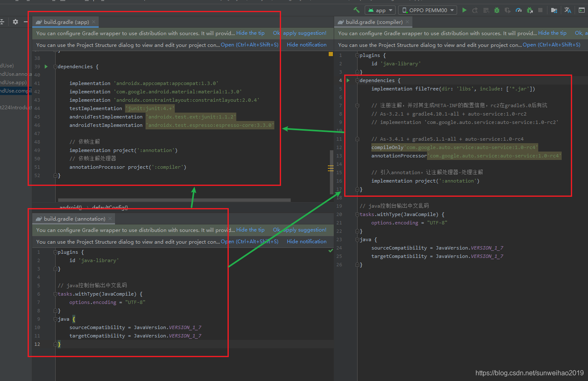Open project panel gear settings icon
The width and height of the screenshot is (588, 381).
[15, 22]
